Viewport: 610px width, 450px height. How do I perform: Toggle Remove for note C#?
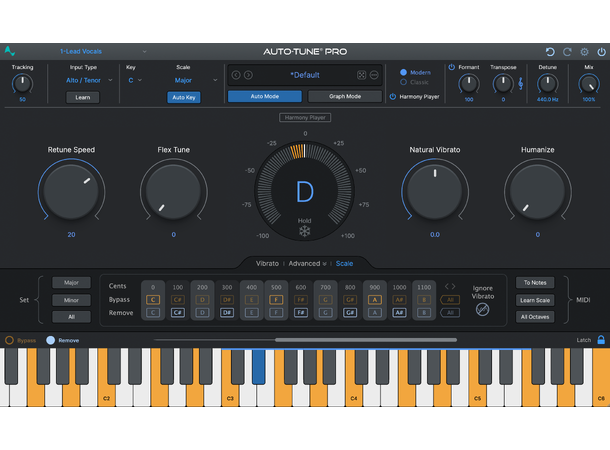pos(177,313)
